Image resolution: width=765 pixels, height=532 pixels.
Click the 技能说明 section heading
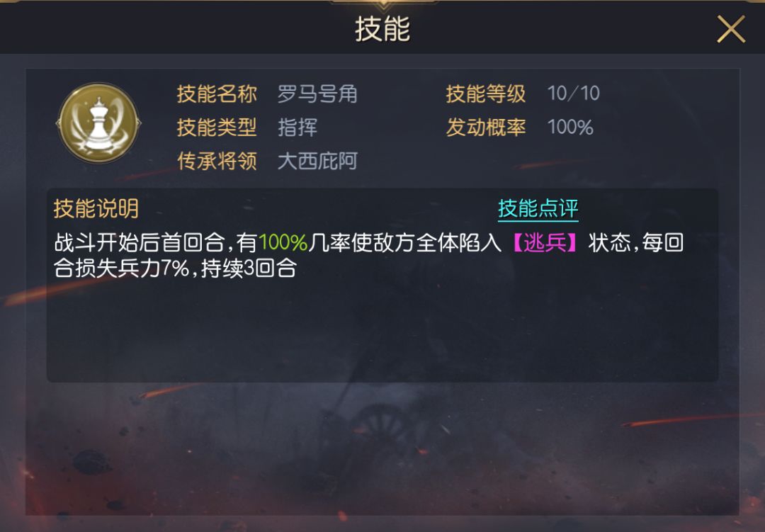pyautogui.click(x=96, y=209)
